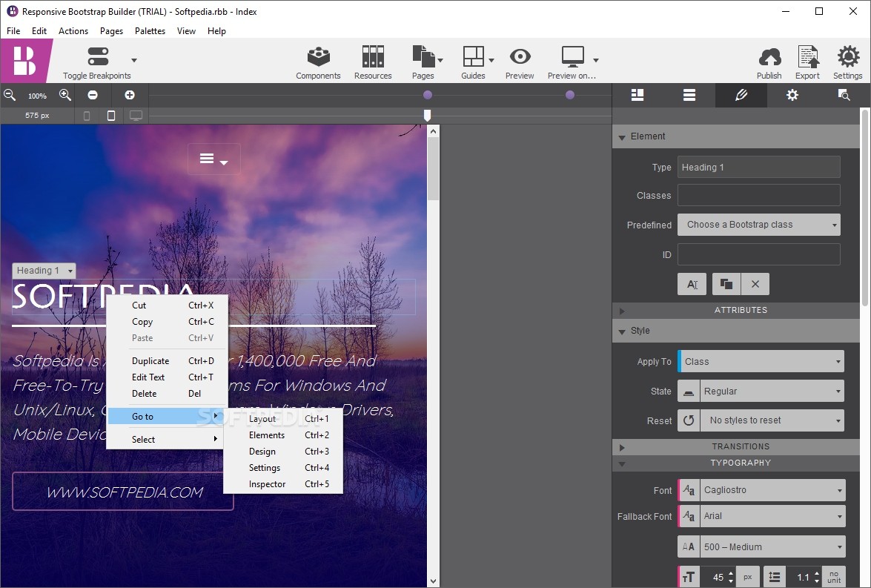Open the Resources manager
Viewport: 871px width, 588px height.
point(373,56)
